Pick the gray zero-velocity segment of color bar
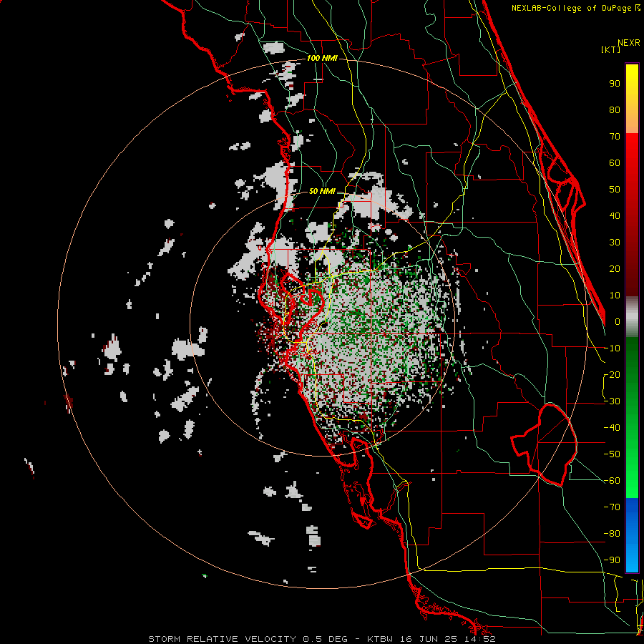Screen dimensions: 644x644 pyautogui.click(x=632, y=317)
